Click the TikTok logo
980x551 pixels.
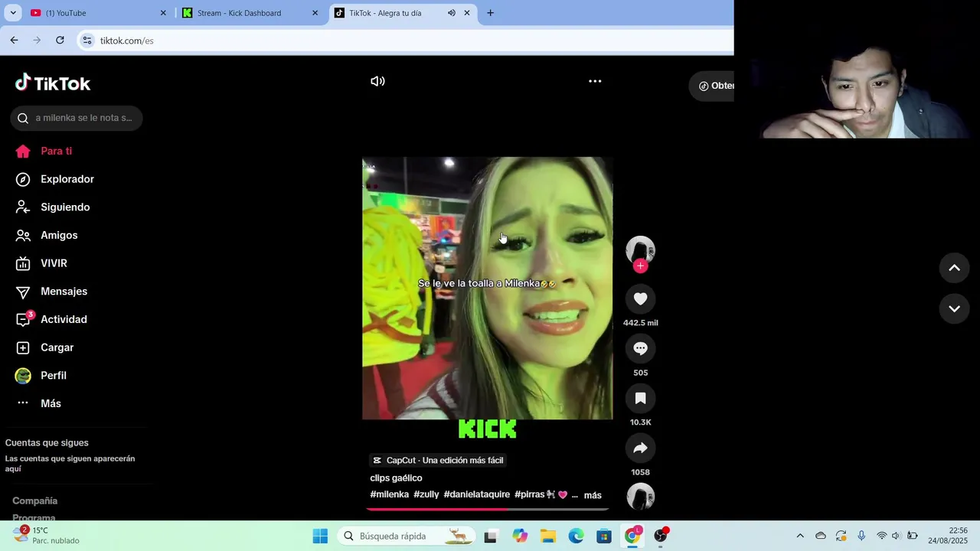point(53,83)
